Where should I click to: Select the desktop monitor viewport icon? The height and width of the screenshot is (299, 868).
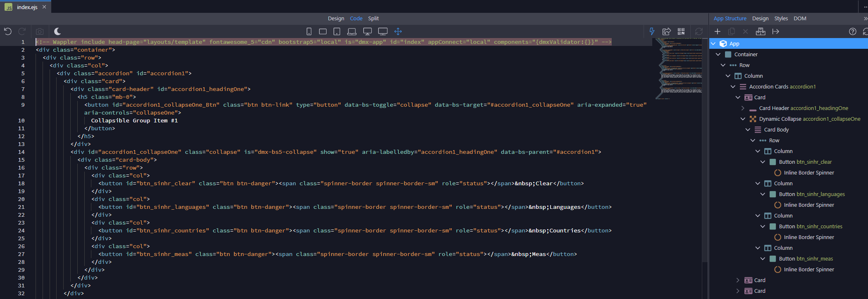coord(367,31)
